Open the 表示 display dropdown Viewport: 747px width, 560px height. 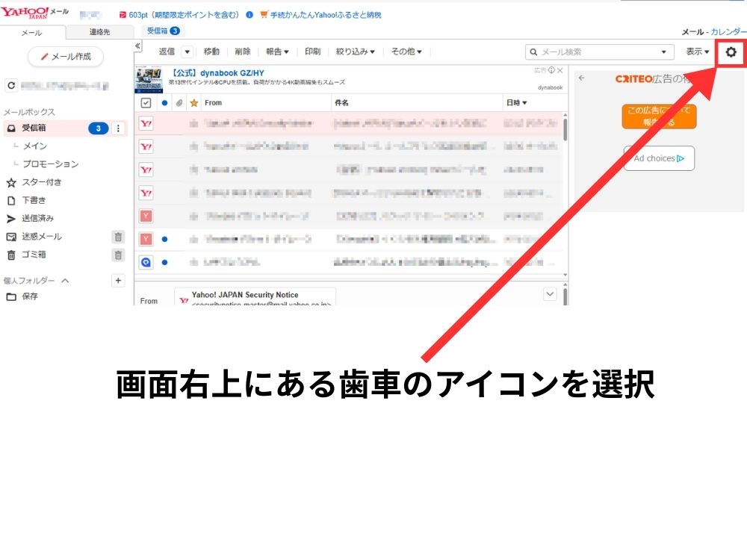pyautogui.click(x=697, y=52)
